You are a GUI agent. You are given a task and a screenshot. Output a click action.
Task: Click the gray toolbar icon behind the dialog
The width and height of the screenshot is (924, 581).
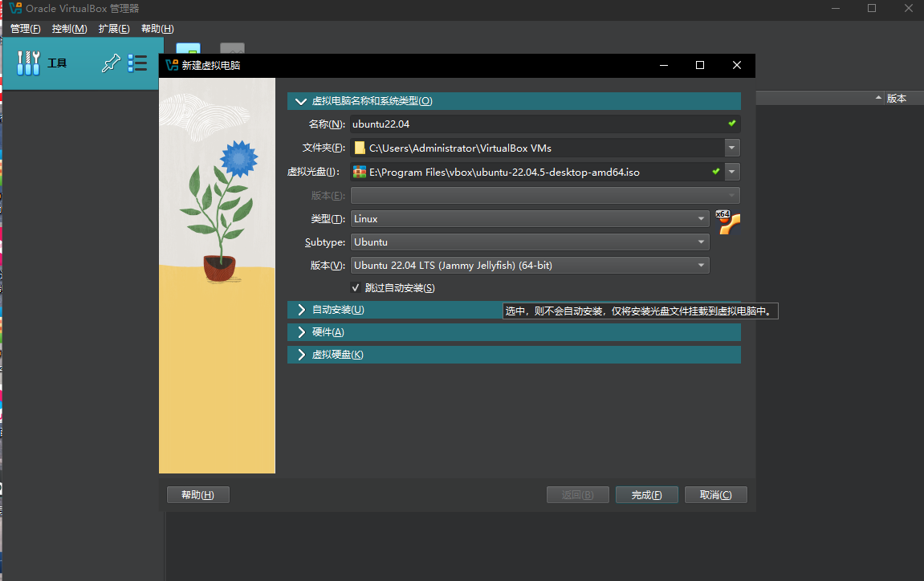[232, 48]
